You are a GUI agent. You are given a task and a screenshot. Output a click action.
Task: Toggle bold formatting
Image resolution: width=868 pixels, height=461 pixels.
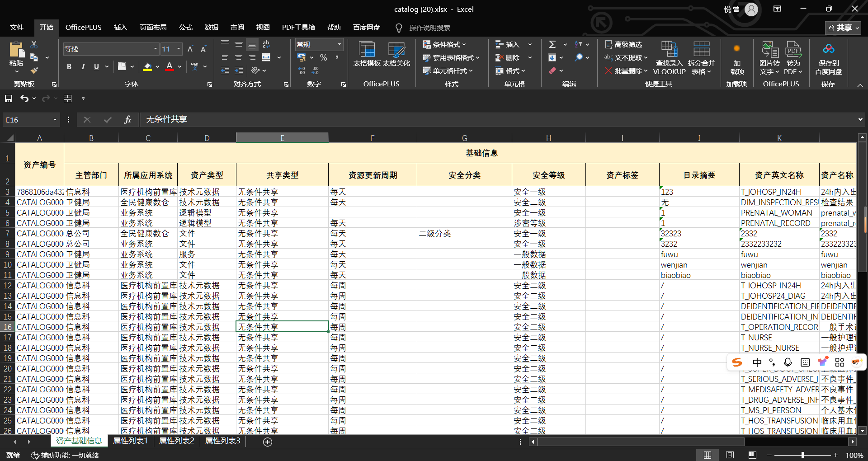(x=69, y=67)
